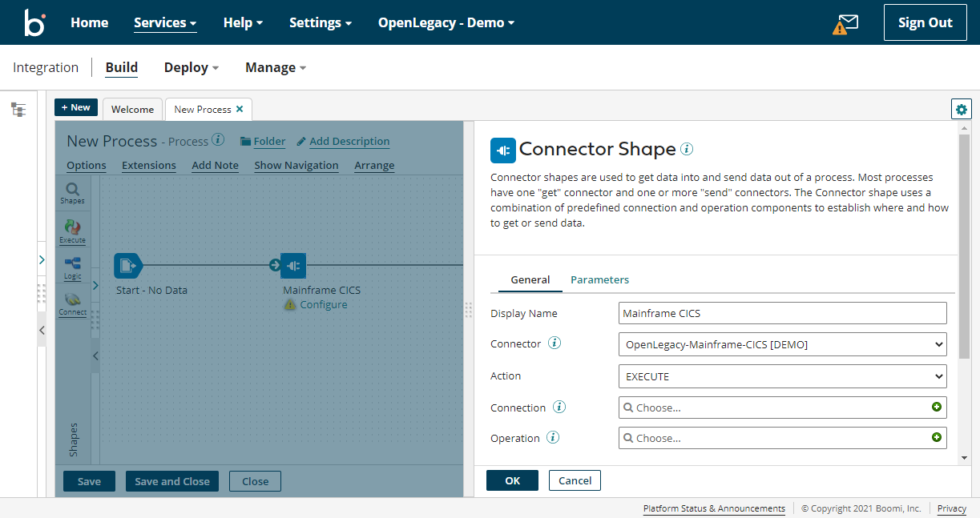Expand the Deploy menu

190,67
